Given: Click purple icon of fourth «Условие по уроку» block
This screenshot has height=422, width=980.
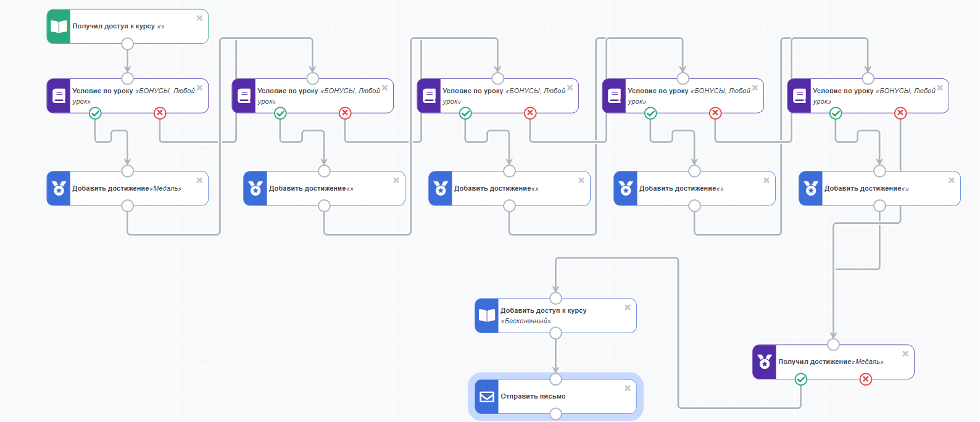Looking at the screenshot, I should pyautogui.click(x=614, y=96).
